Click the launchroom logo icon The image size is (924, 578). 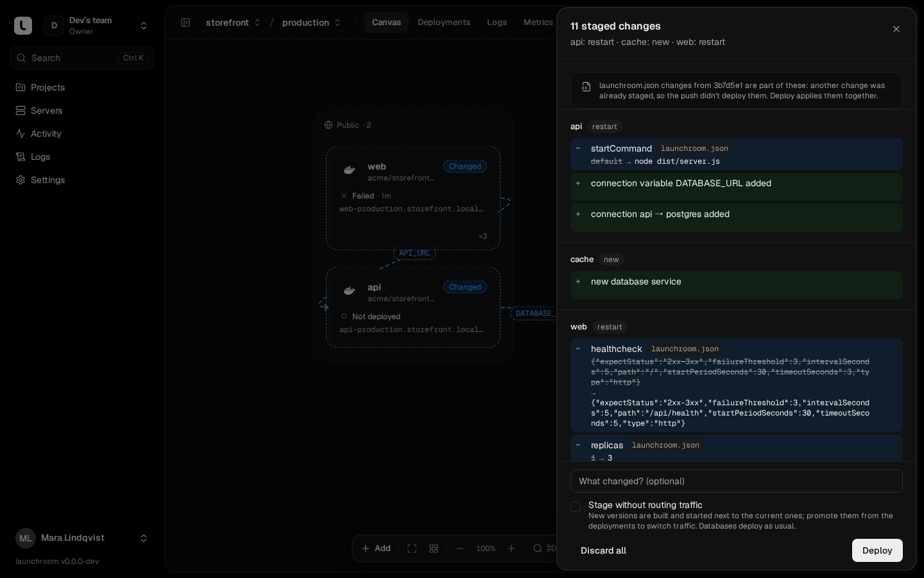pyautogui.click(x=23, y=26)
